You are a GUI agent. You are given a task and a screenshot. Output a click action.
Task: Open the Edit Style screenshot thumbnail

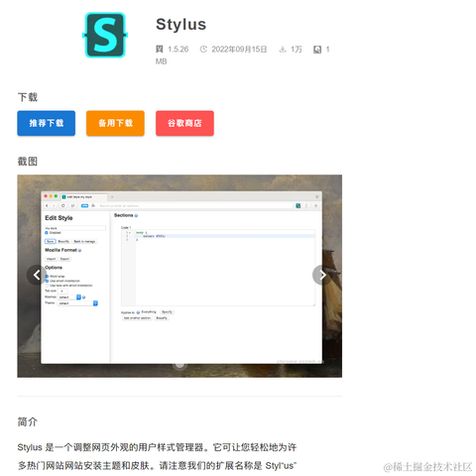[179, 276]
